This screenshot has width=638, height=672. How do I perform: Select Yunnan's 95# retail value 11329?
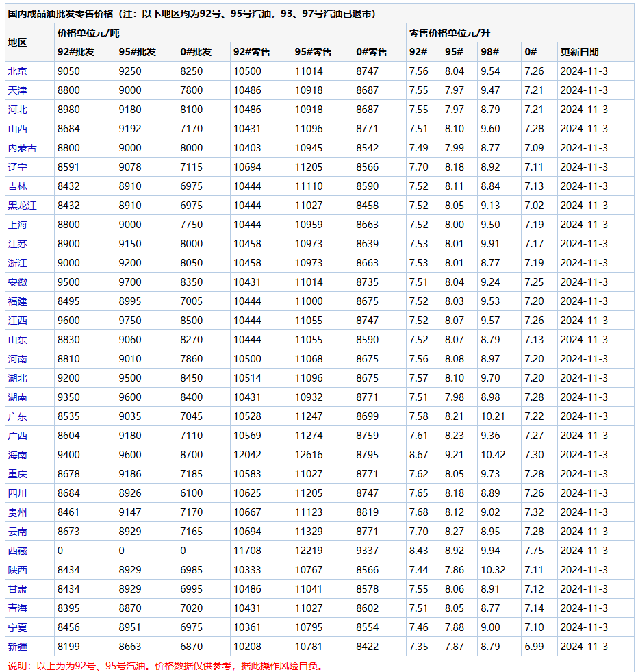[309, 532]
